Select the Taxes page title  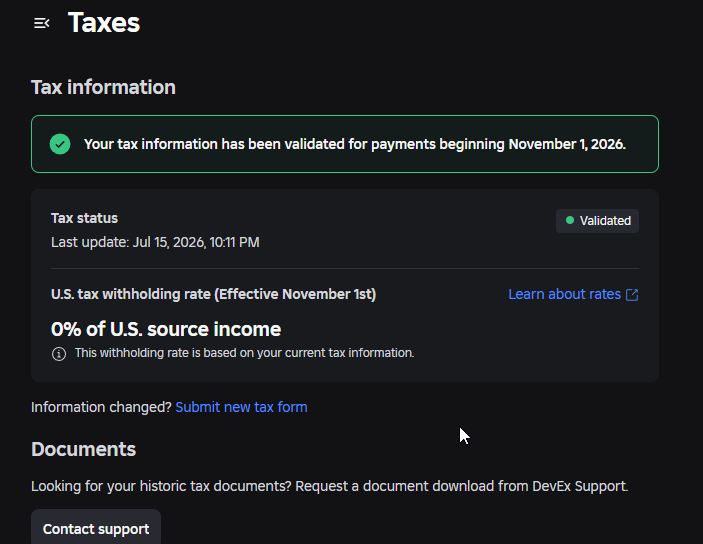click(104, 22)
